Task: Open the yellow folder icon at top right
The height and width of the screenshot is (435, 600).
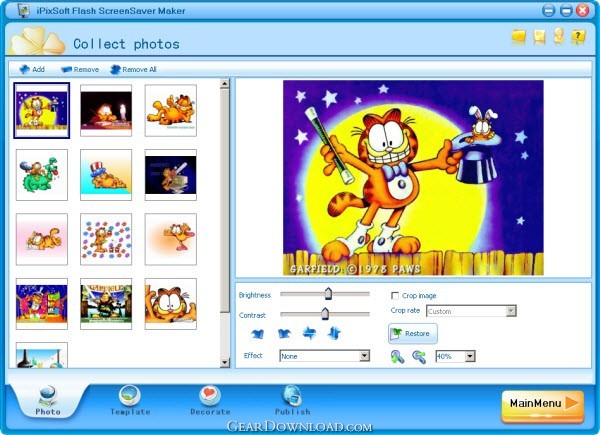Action: pyautogui.click(x=519, y=37)
